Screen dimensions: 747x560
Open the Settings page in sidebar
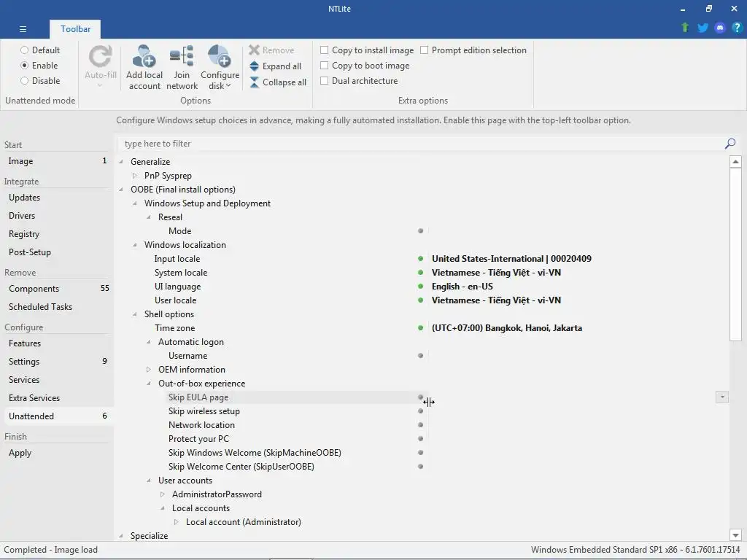click(x=57, y=362)
